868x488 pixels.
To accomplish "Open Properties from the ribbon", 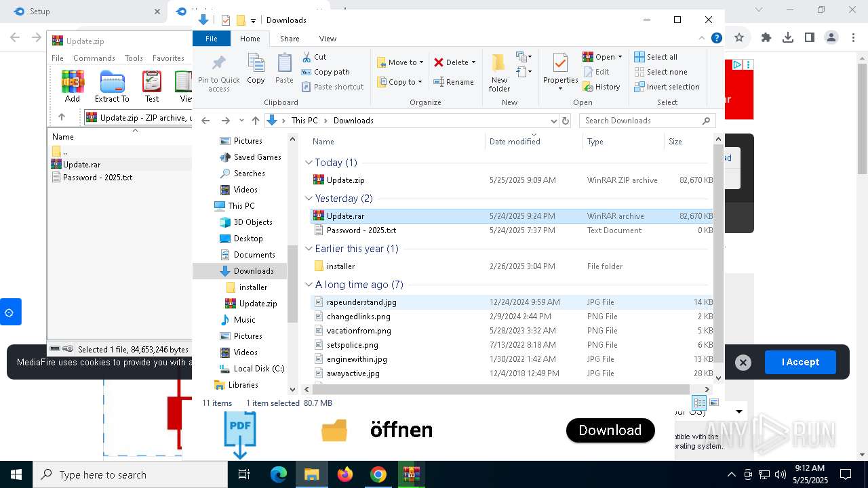I will [x=560, y=72].
